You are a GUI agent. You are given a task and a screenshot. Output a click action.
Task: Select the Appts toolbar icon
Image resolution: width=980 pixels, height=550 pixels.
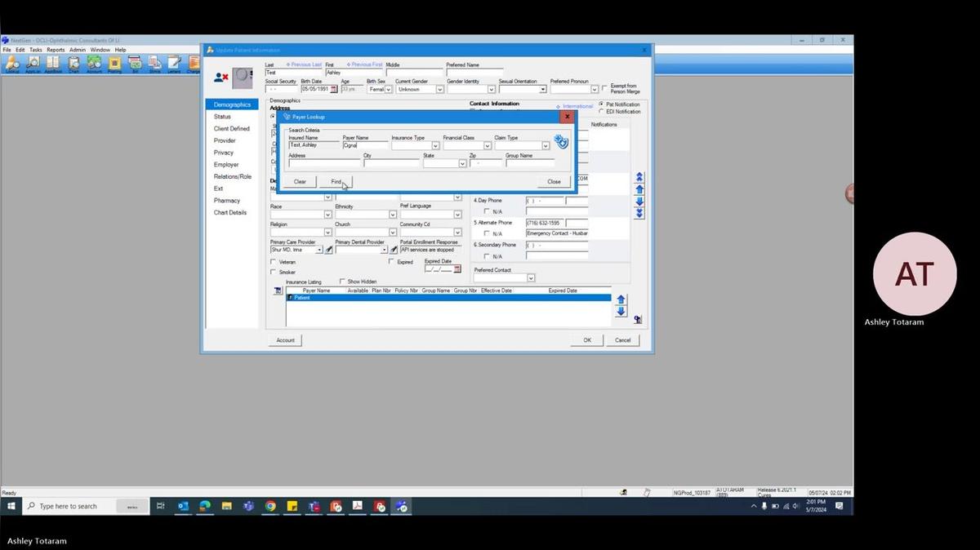pos(33,63)
